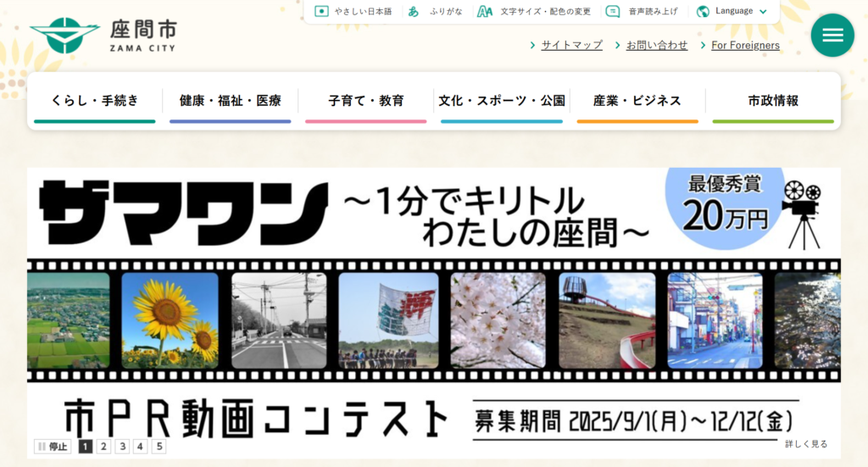Image resolution: width=868 pixels, height=467 pixels.
Task: Go to For Foreigners page
Action: (x=745, y=45)
